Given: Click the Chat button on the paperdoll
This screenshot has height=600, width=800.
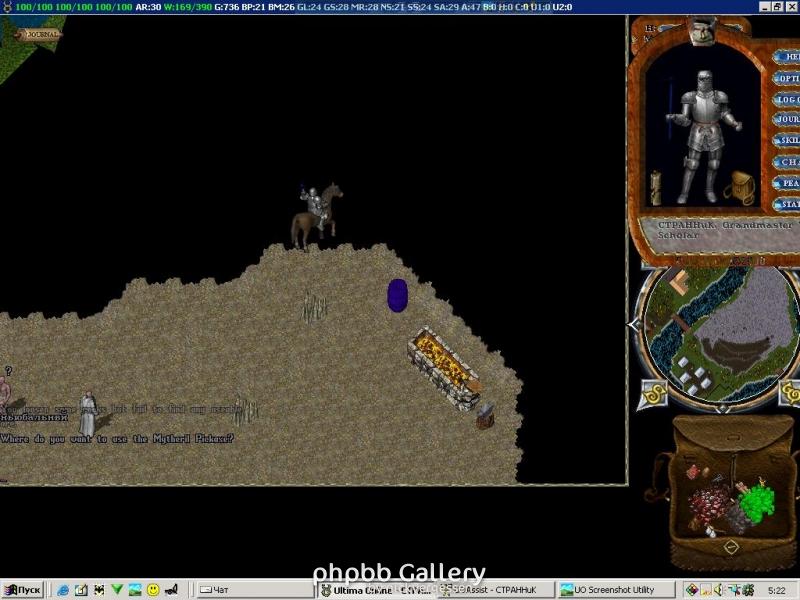Looking at the screenshot, I should 787,162.
